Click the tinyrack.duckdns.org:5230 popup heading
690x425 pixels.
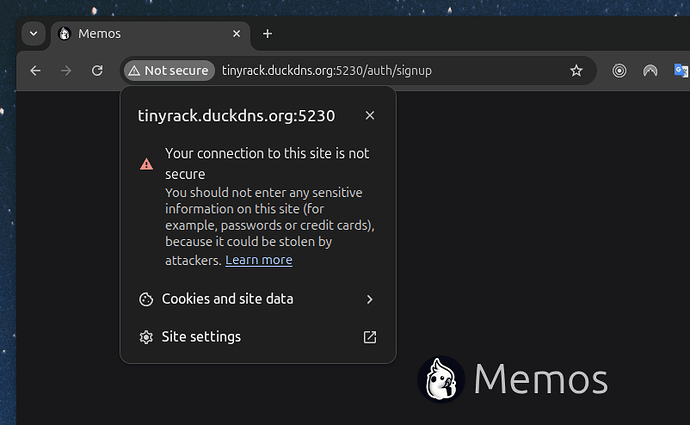236,116
